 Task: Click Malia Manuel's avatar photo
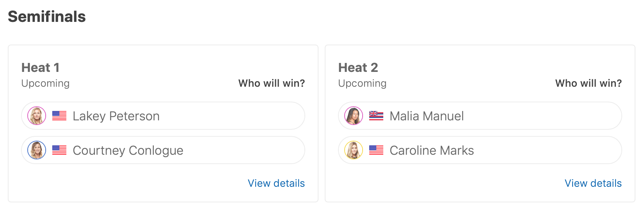pyautogui.click(x=354, y=116)
